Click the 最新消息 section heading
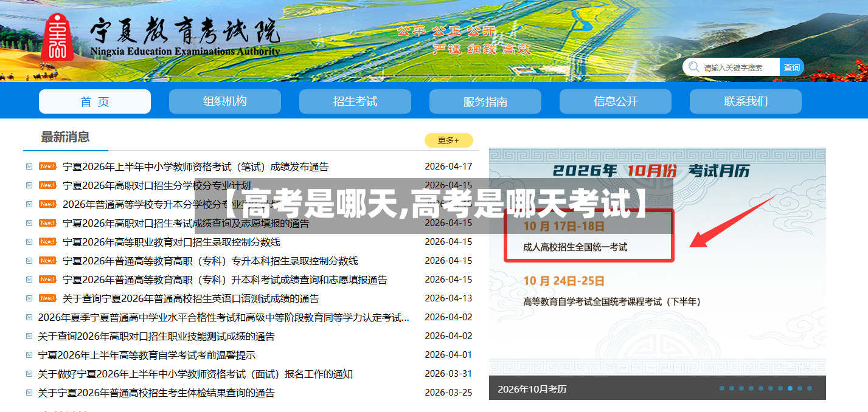The height and width of the screenshot is (412, 868). coord(65,137)
